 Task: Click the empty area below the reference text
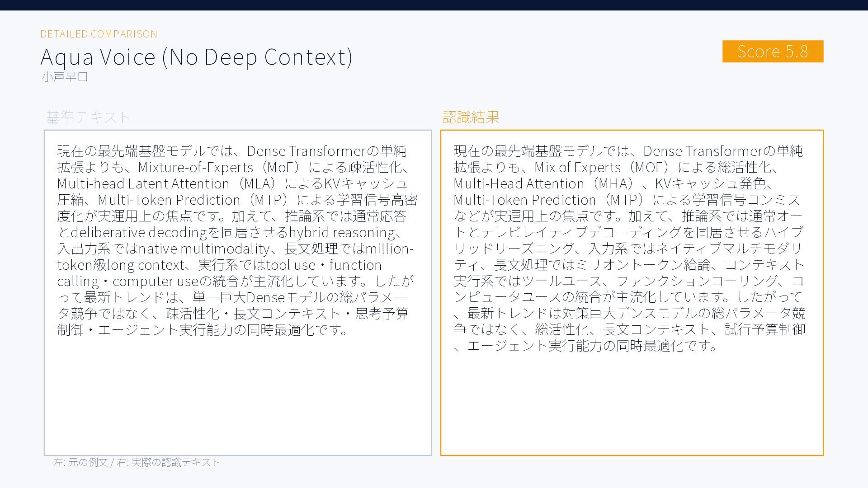(237, 398)
